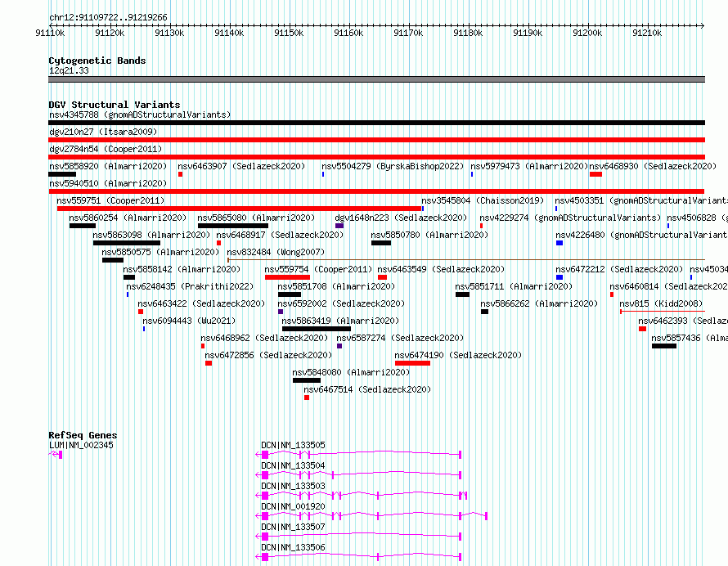Click the 91200k ruler tick label

click(587, 33)
